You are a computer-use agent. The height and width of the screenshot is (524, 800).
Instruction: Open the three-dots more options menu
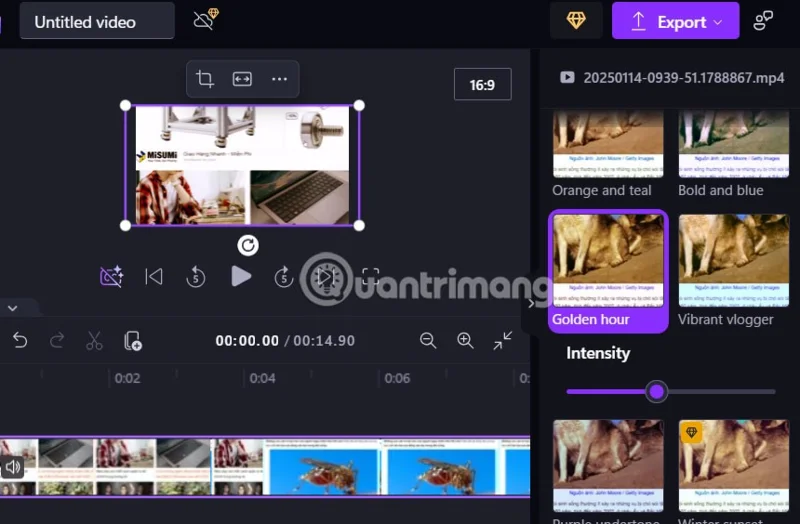coord(279,79)
